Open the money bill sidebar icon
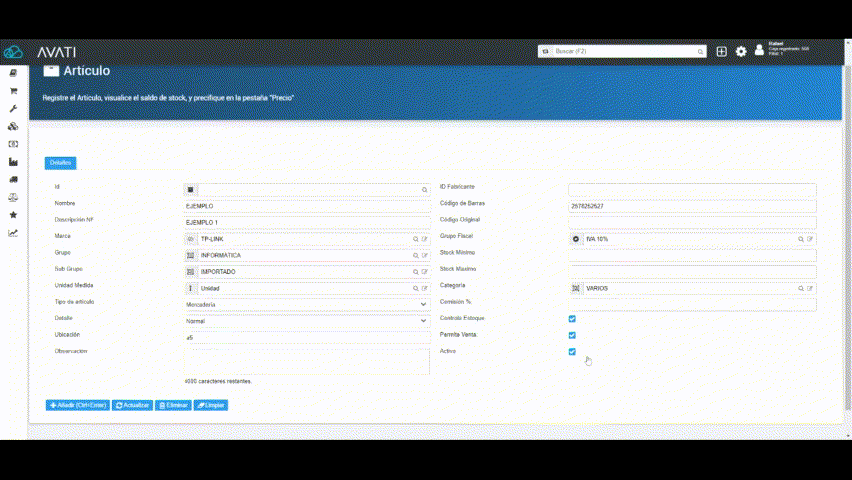The image size is (852, 480). (13, 144)
